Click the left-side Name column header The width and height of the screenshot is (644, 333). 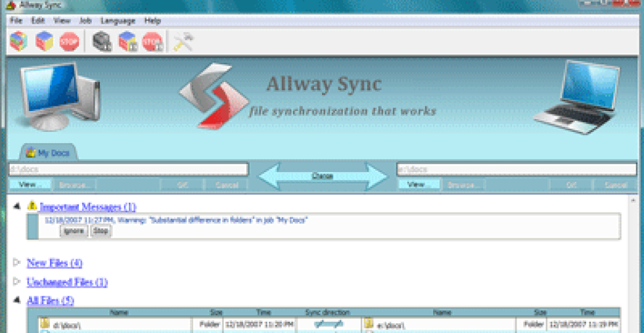119,312
